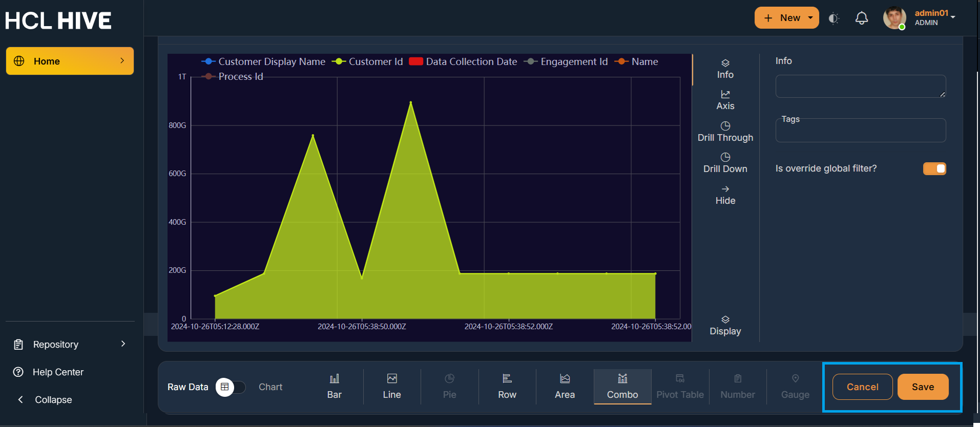Expand the New button dropdown
980x427 pixels.
click(810, 18)
